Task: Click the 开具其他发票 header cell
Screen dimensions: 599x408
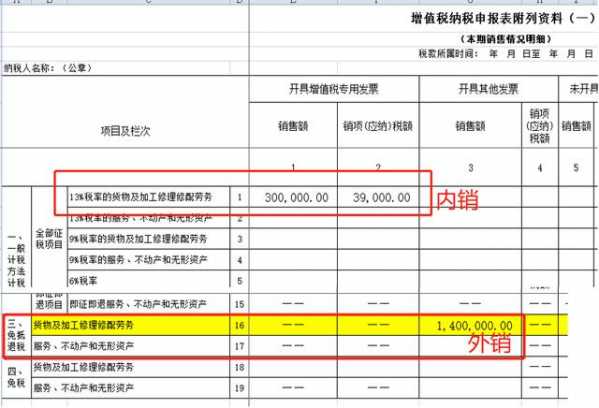Action: 489,89
